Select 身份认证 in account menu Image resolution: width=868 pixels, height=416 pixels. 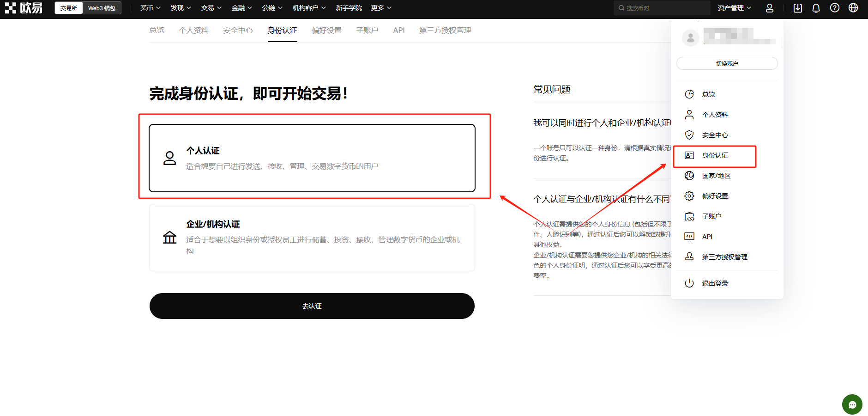[x=715, y=156]
